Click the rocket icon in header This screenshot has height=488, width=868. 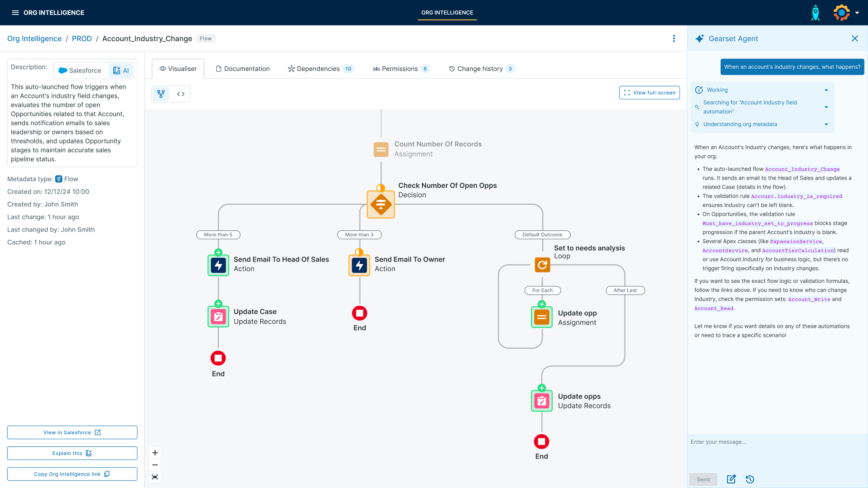click(815, 13)
